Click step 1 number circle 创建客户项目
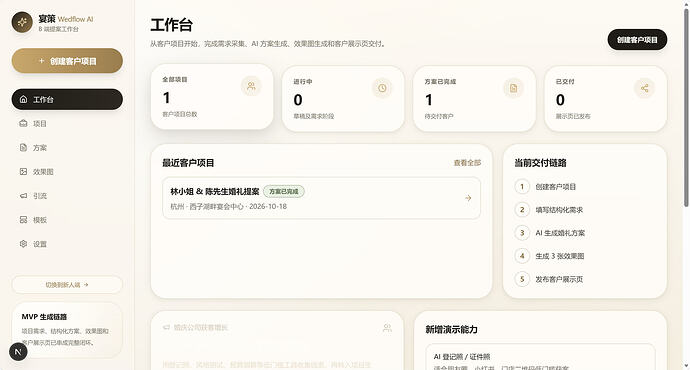This screenshot has height=370, width=690. (x=522, y=187)
